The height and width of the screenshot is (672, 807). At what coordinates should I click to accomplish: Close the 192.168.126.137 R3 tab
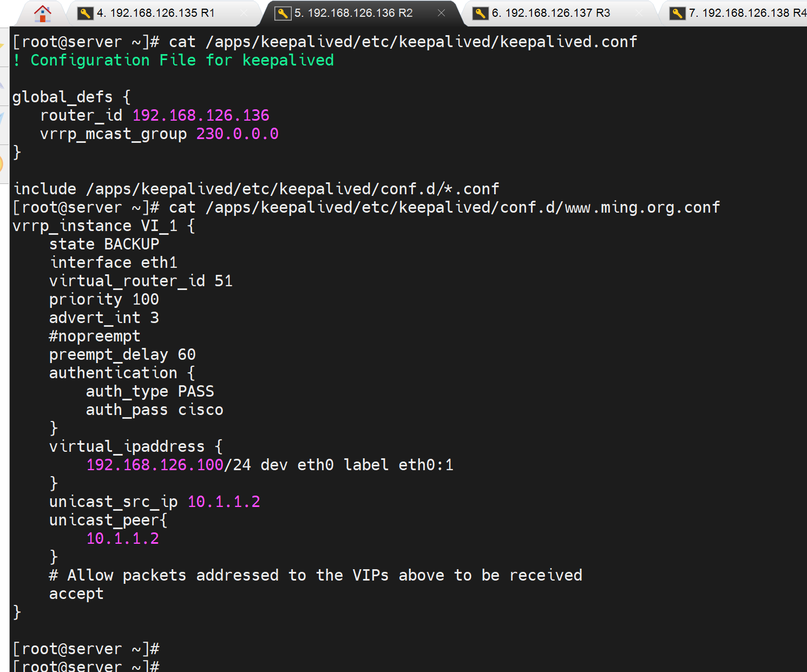639,13
